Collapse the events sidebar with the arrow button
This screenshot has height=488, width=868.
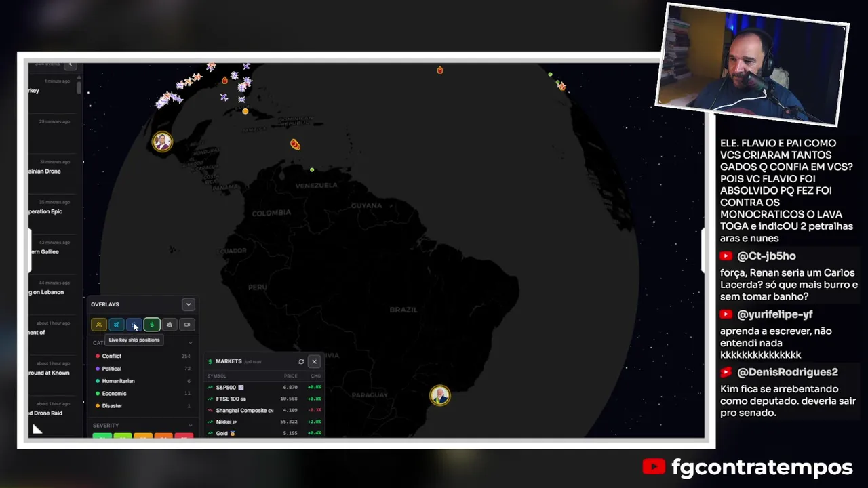pyautogui.click(x=70, y=65)
